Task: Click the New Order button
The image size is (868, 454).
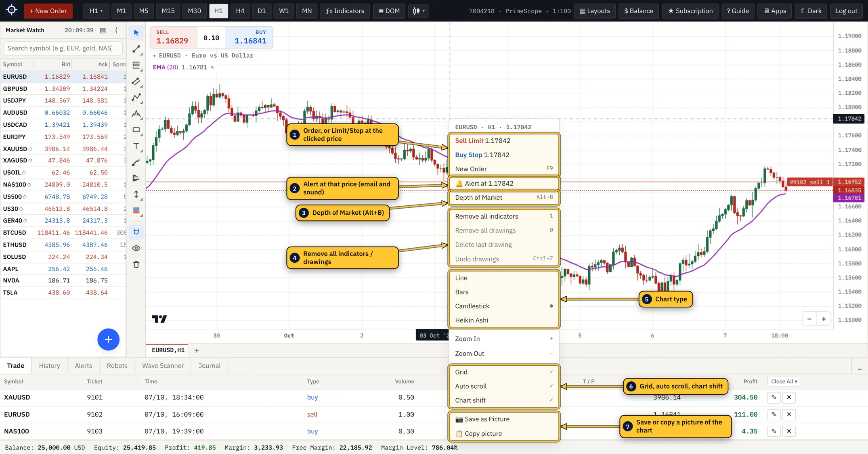Action: [x=48, y=11]
